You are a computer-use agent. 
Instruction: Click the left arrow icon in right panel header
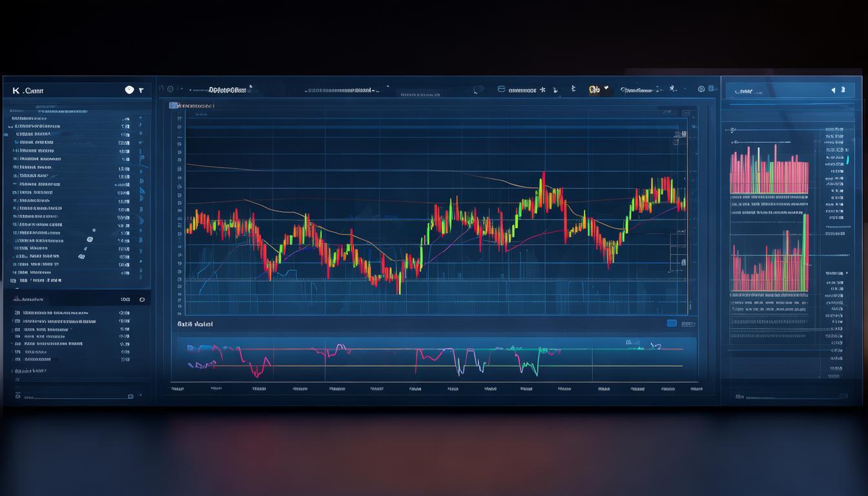coord(833,91)
